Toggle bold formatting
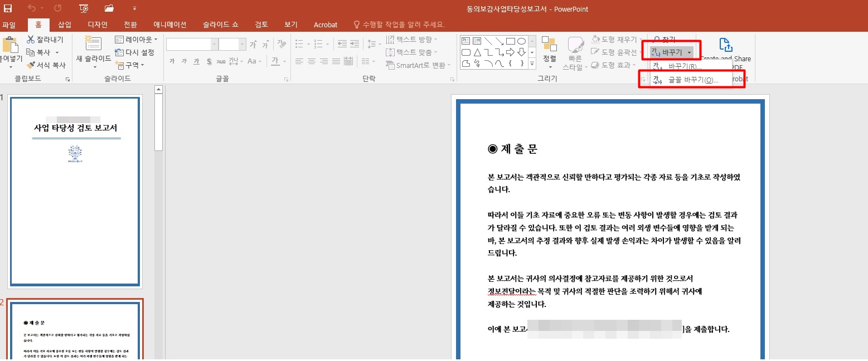The image size is (868, 361). tap(172, 61)
